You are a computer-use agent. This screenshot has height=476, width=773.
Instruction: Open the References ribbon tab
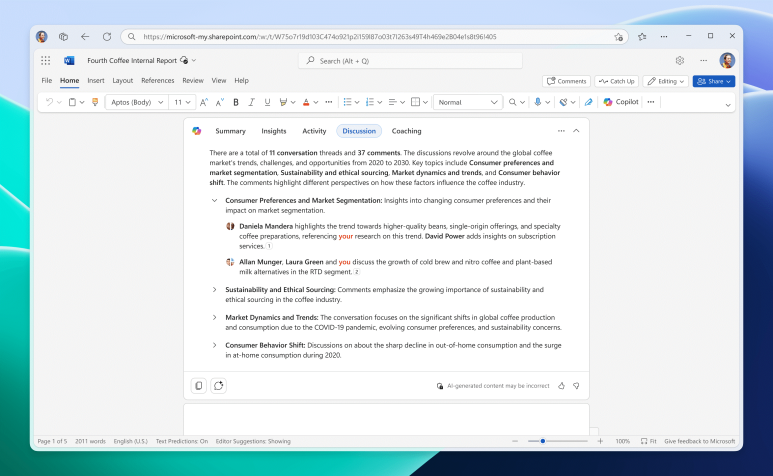[x=157, y=80]
